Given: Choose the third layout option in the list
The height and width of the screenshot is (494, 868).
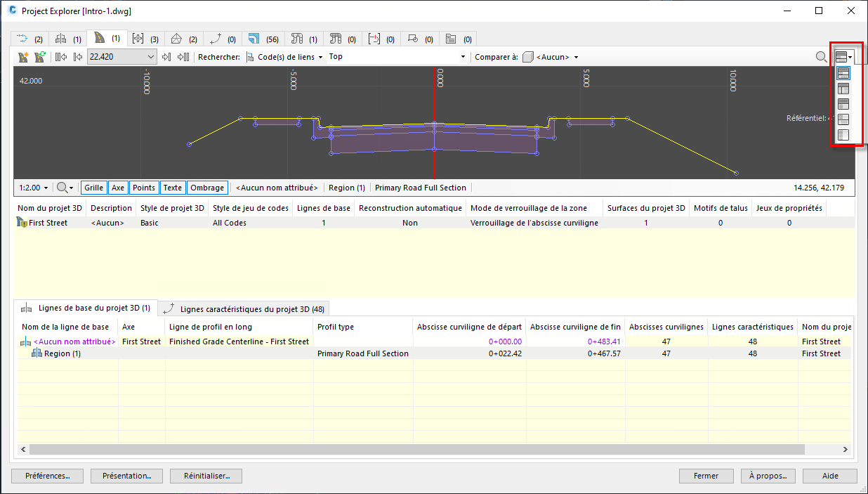Looking at the screenshot, I should (843, 104).
